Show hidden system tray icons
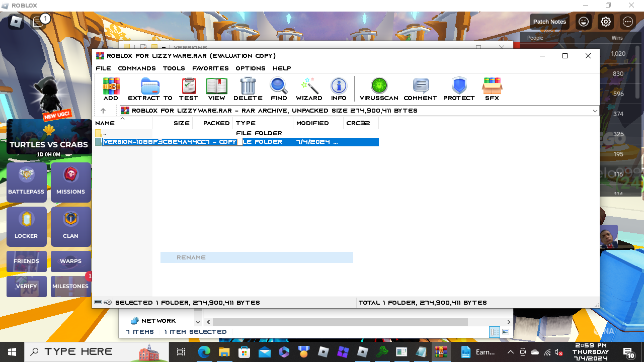The height and width of the screenshot is (362, 644). coord(511,352)
